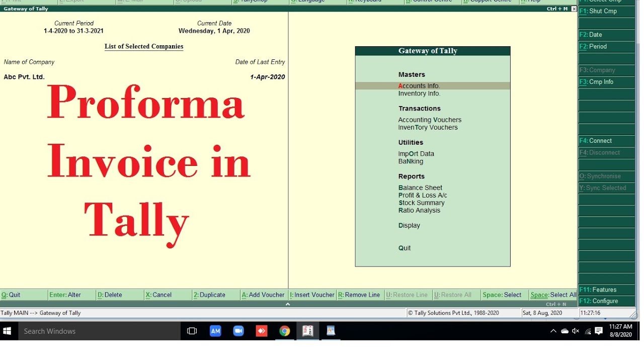Click I: Insert Voucher button

point(312,295)
